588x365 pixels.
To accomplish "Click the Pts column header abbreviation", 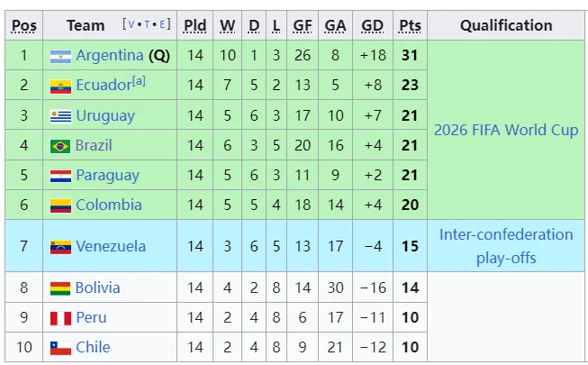I will [410, 25].
